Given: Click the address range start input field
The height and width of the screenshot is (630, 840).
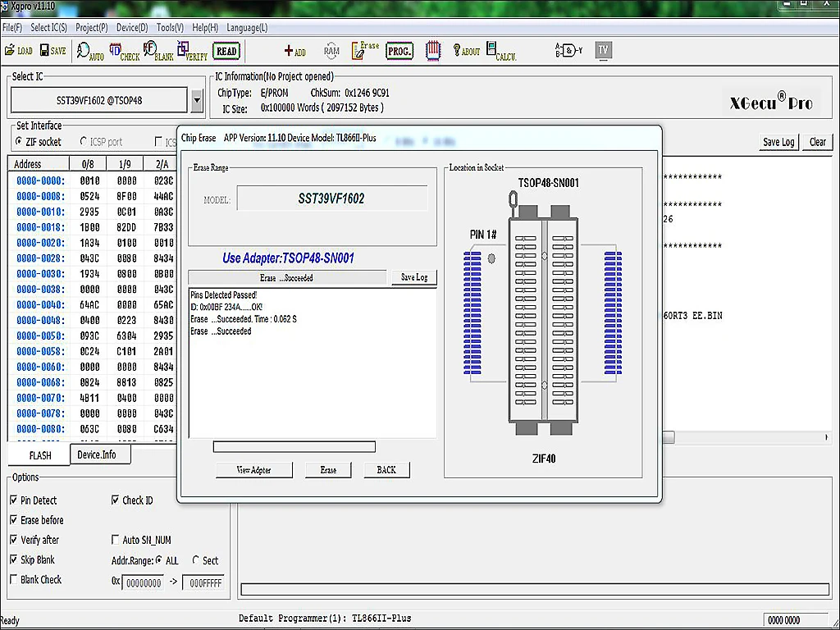Looking at the screenshot, I should (x=143, y=582).
